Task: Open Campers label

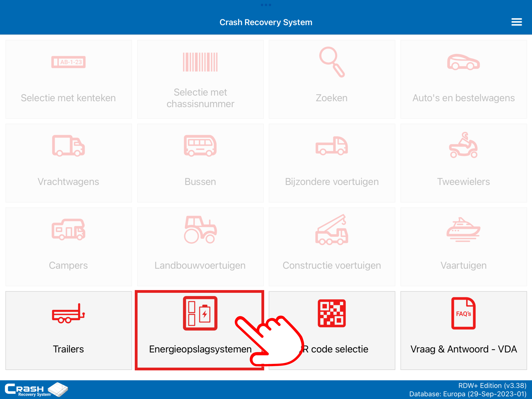Action: click(x=68, y=265)
